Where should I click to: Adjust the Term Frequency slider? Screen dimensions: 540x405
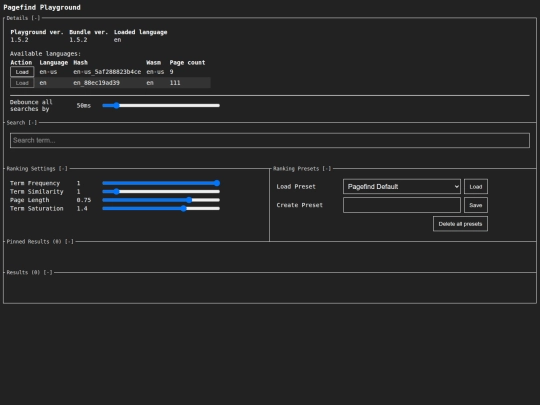coord(161,183)
